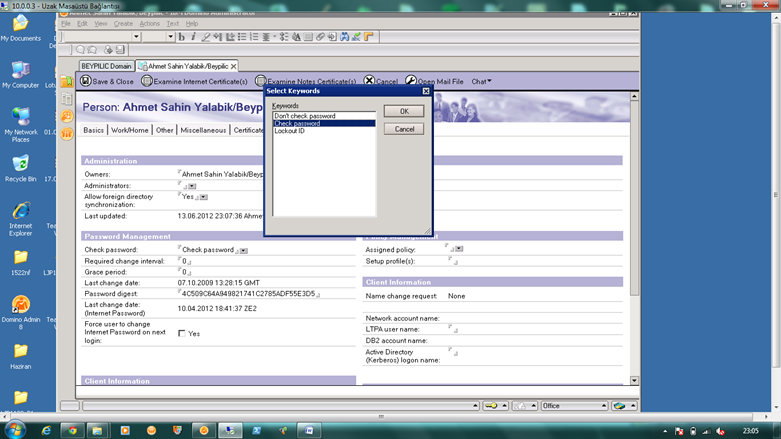Click Word icon in Windows taskbar
This screenshot has width=781, height=439.
click(309, 430)
